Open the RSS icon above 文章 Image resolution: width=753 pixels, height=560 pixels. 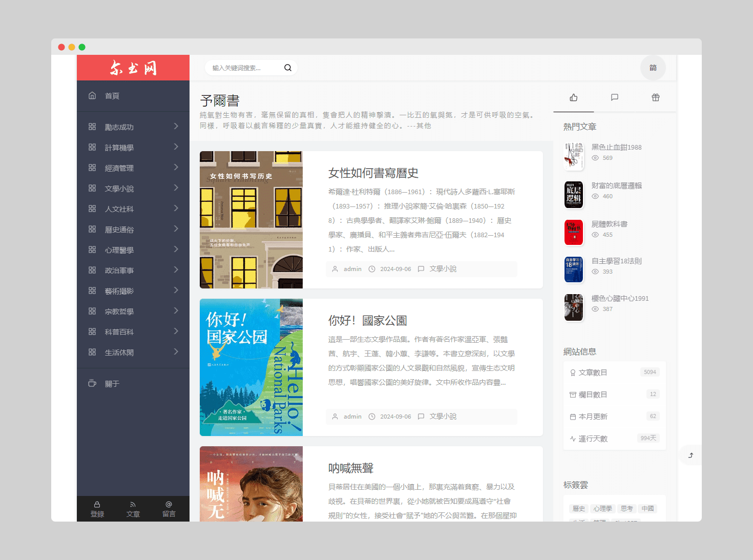(133, 504)
